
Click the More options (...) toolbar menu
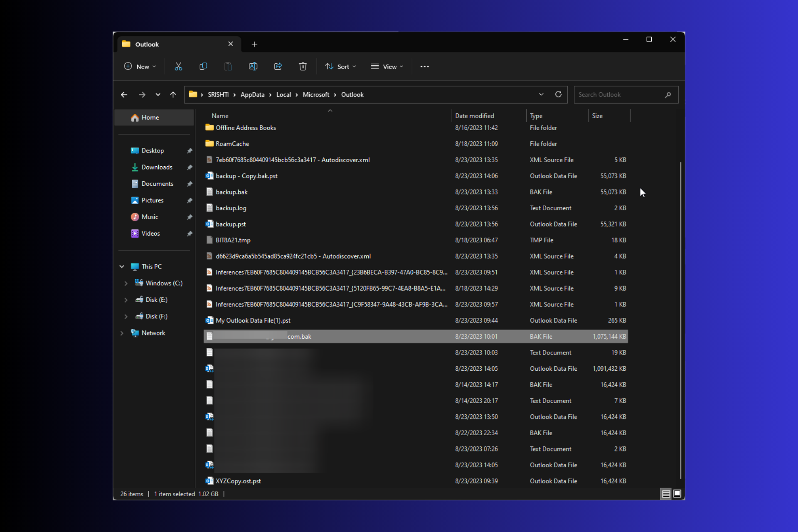[x=424, y=66]
